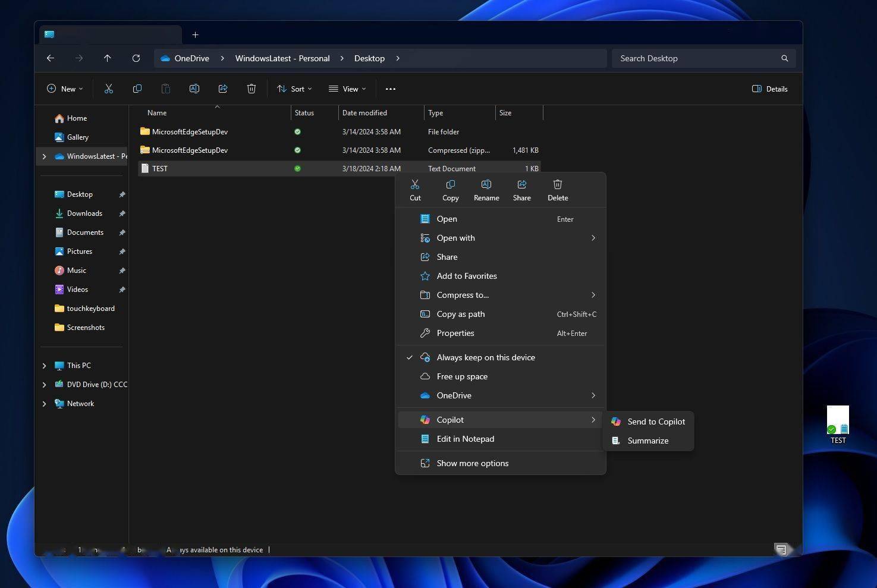The image size is (877, 588).
Task: Add a new tab with the plus icon
Action: (x=195, y=35)
